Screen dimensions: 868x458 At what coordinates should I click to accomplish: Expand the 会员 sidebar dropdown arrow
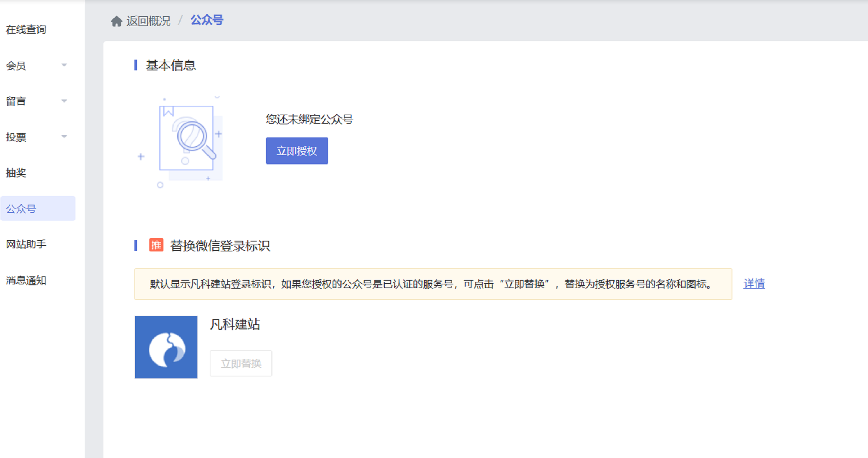point(64,65)
